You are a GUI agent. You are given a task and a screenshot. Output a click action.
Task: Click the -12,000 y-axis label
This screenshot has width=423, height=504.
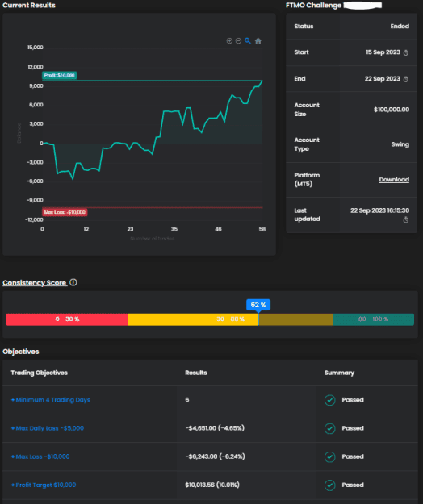click(x=34, y=220)
